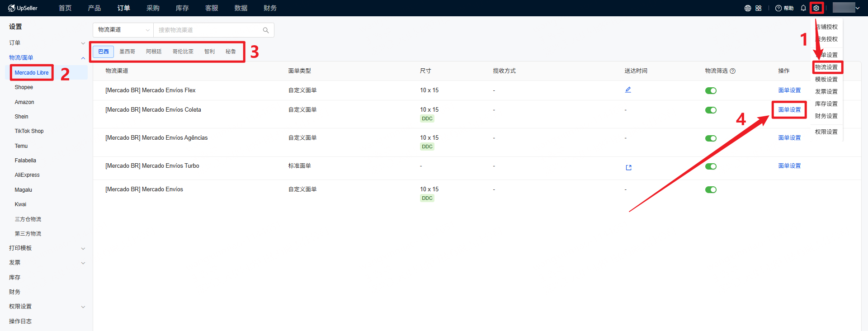Screen dimensions: 868x331
Task: Click the 搜索物流渠道 search input field
Action: click(208, 30)
